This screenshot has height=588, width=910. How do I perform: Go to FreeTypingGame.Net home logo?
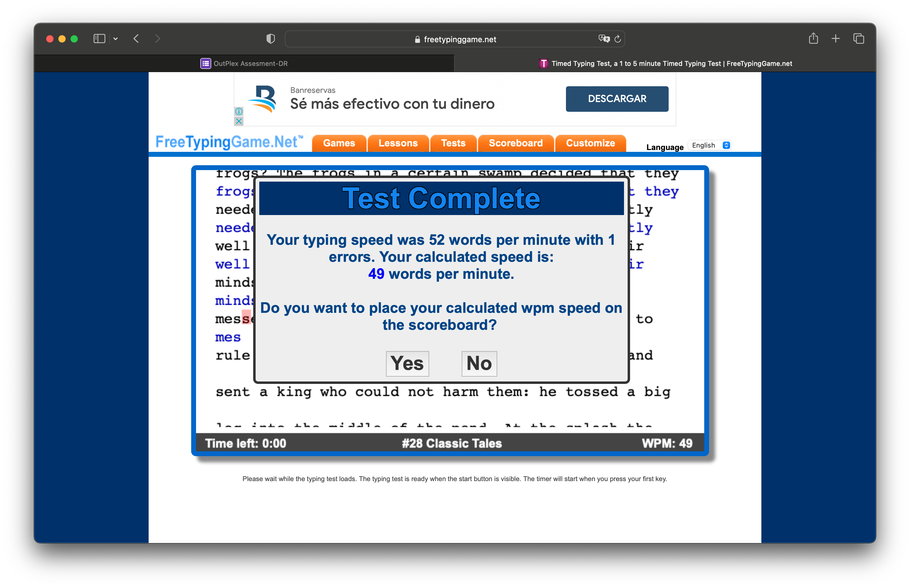coord(229,142)
